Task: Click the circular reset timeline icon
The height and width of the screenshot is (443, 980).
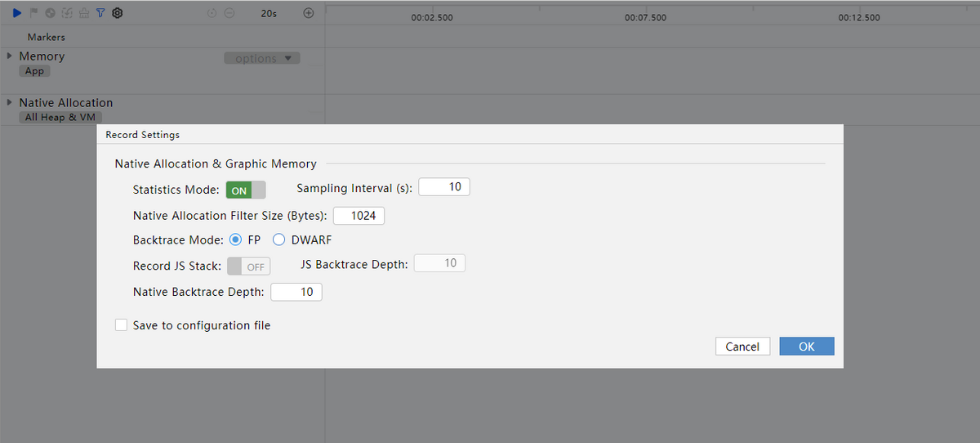Action: point(212,13)
